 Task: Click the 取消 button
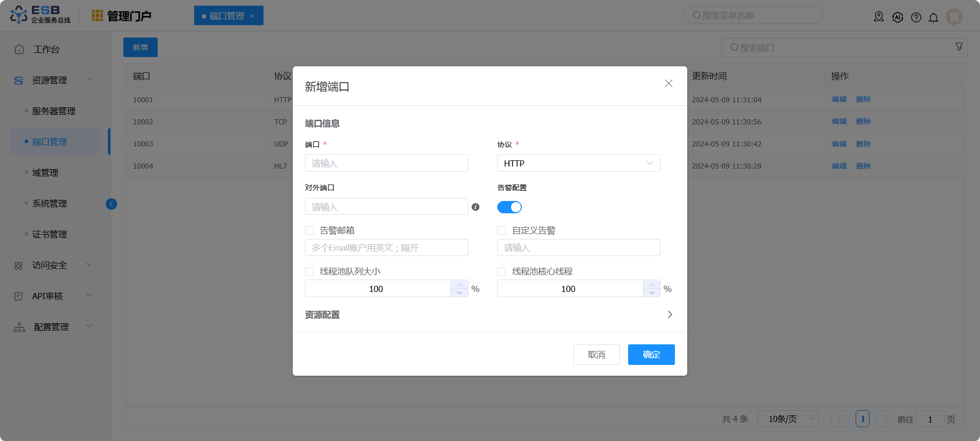[x=596, y=355]
